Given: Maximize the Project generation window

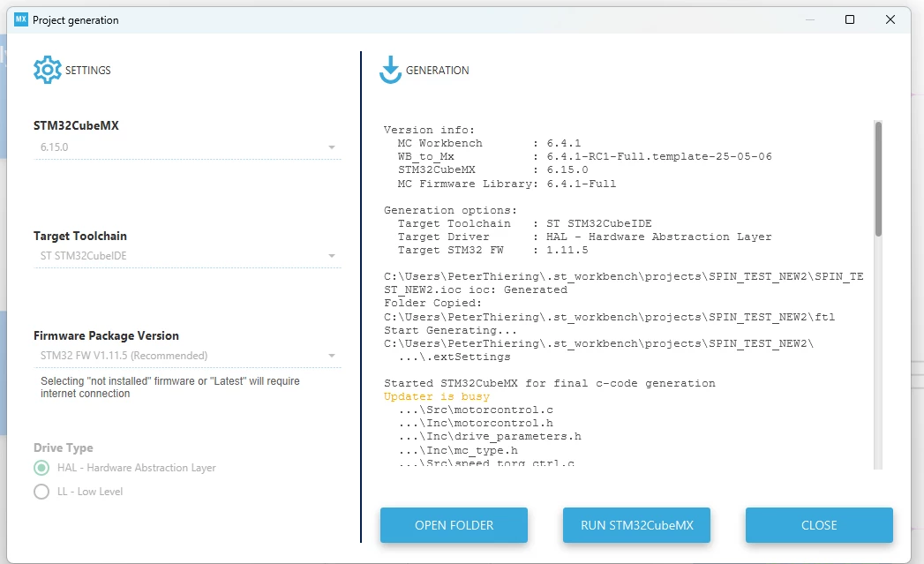Looking at the screenshot, I should pos(850,19).
